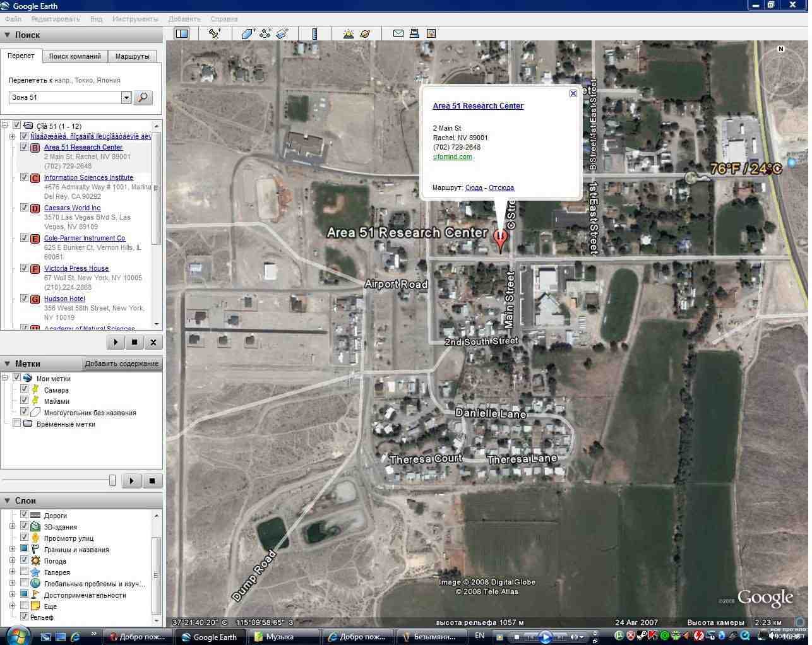The width and height of the screenshot is (812, 645).
Task: Collapse Мои метки folder
Action: (5, 378)
